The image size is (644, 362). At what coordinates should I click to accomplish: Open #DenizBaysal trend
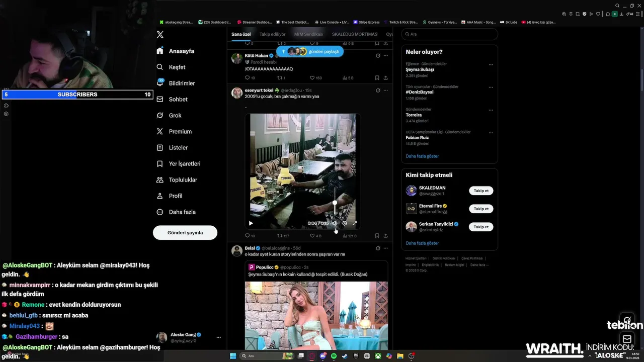(420, 92)
